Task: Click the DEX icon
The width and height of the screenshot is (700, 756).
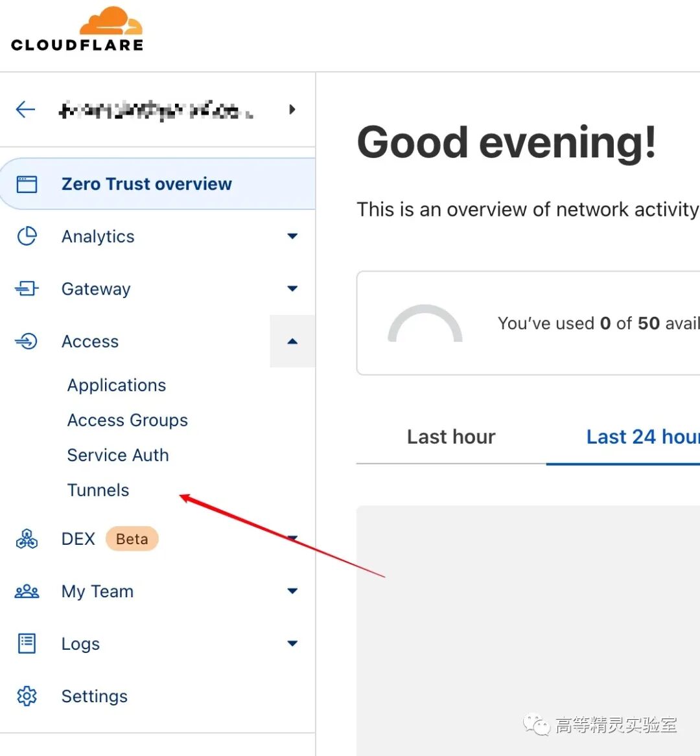Action: point(27,538)
